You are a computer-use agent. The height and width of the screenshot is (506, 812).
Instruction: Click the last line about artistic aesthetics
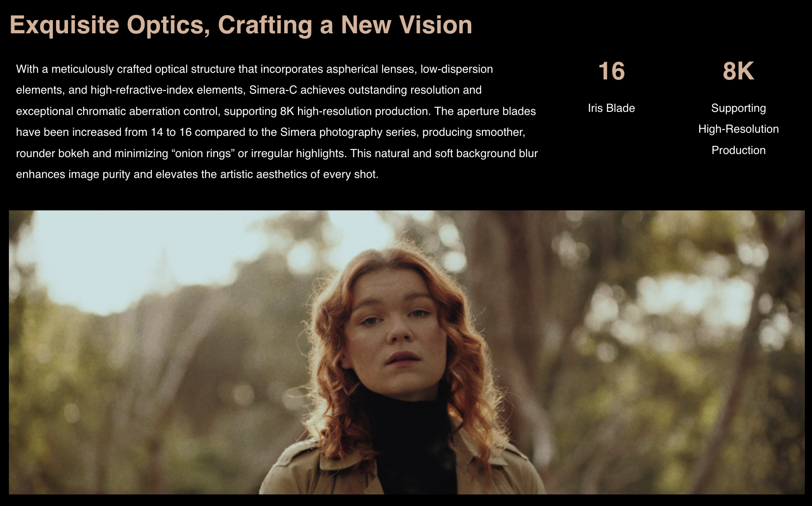click(197, 174)
